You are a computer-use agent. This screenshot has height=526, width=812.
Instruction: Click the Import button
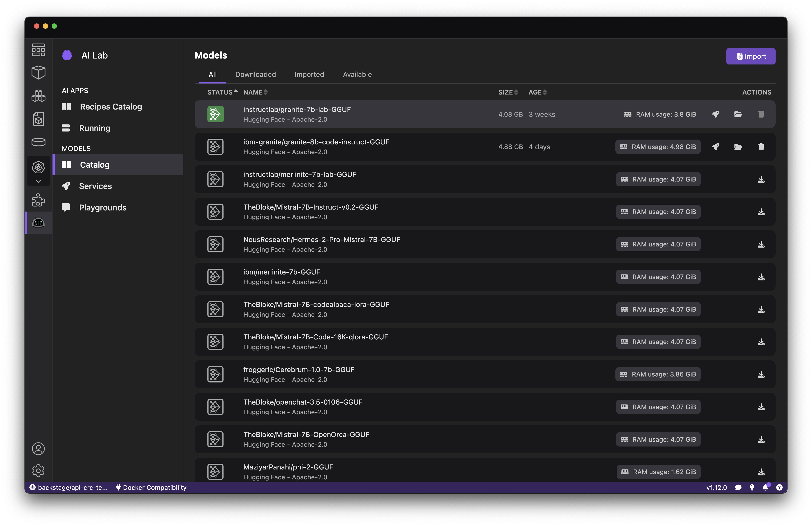point(751,56)
